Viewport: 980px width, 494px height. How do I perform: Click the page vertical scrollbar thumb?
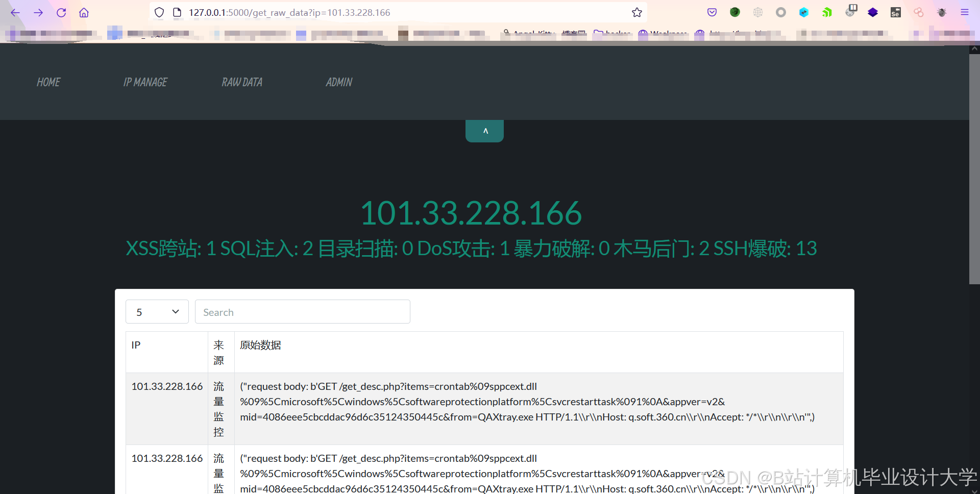point(974,168)
